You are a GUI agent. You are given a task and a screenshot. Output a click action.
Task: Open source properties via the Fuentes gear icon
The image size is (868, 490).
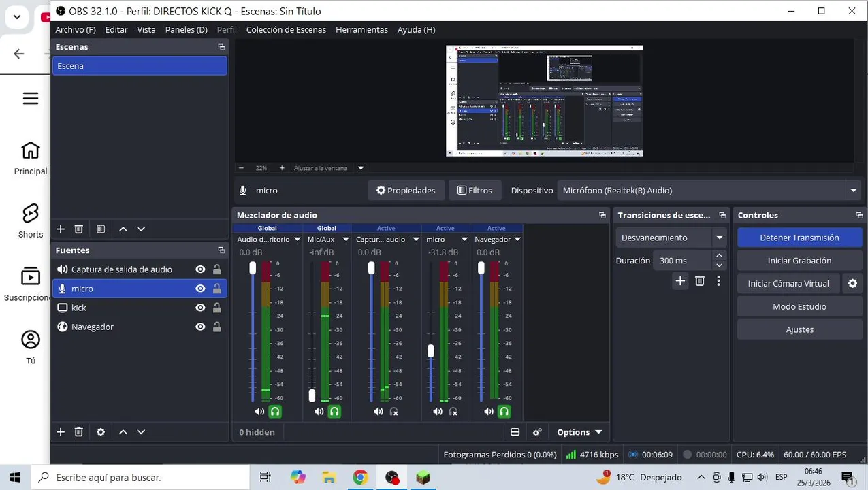click(101, 432)
